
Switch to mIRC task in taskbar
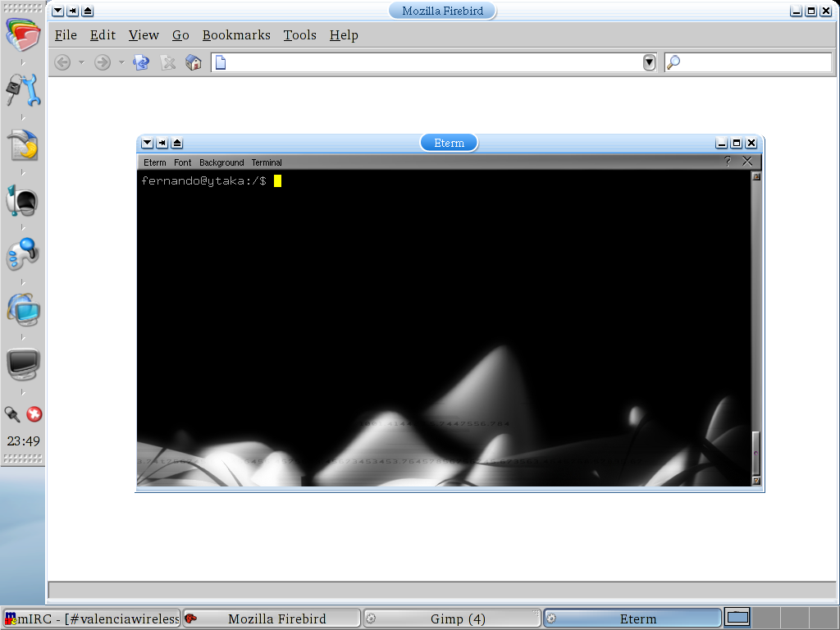(x=92, y=619)
